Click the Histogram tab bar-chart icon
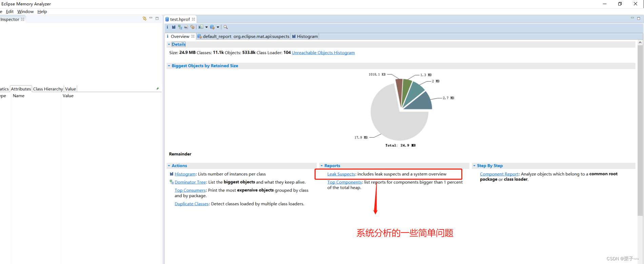This screenshot has height=264, width=644. click(294, 36)
